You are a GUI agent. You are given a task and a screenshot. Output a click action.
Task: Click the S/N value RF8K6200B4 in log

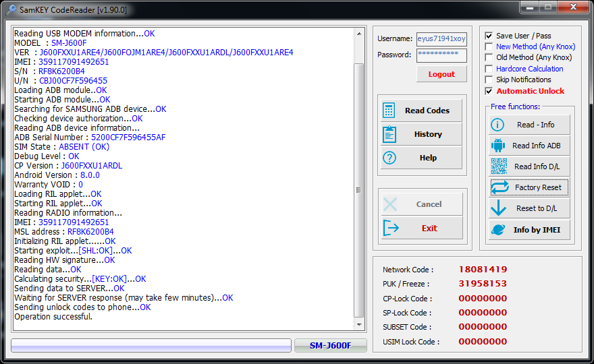tap(61, 71)
